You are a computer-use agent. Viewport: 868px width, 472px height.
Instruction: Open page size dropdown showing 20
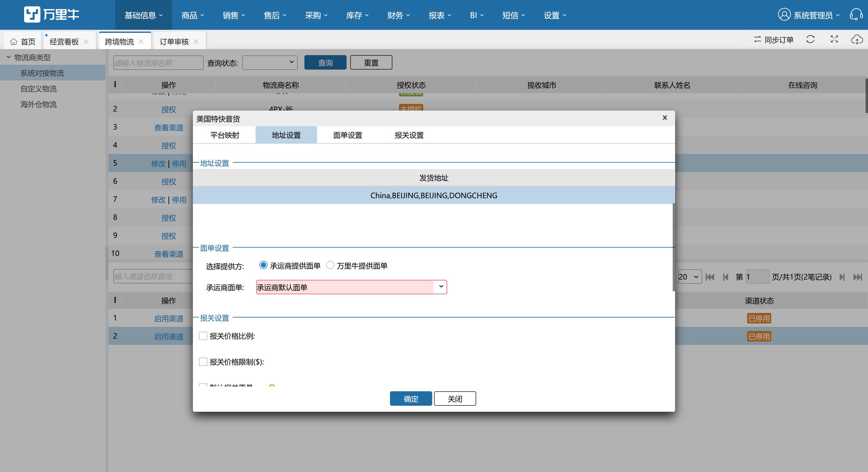pos(690,277)
